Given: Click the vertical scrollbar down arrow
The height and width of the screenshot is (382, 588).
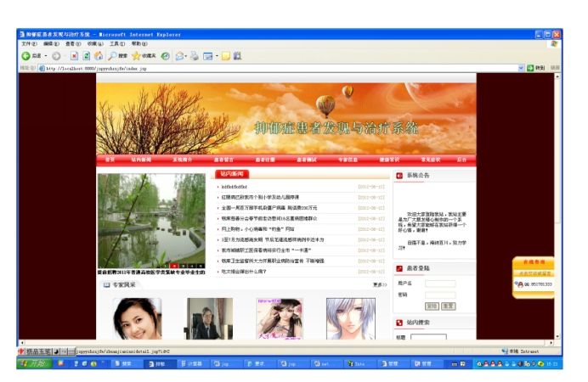Looking at the screenshot, I should pyautogui.click(x=557, y=336).
